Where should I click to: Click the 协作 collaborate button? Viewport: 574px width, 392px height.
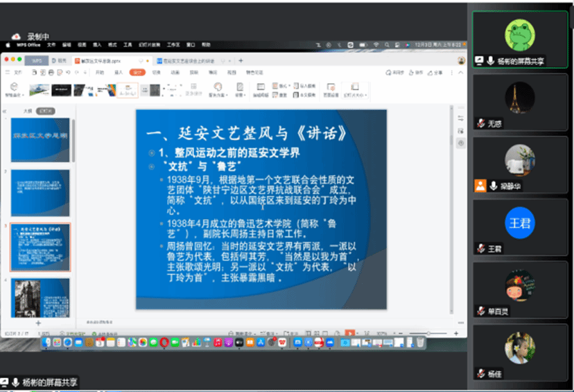tap(418, 72)
